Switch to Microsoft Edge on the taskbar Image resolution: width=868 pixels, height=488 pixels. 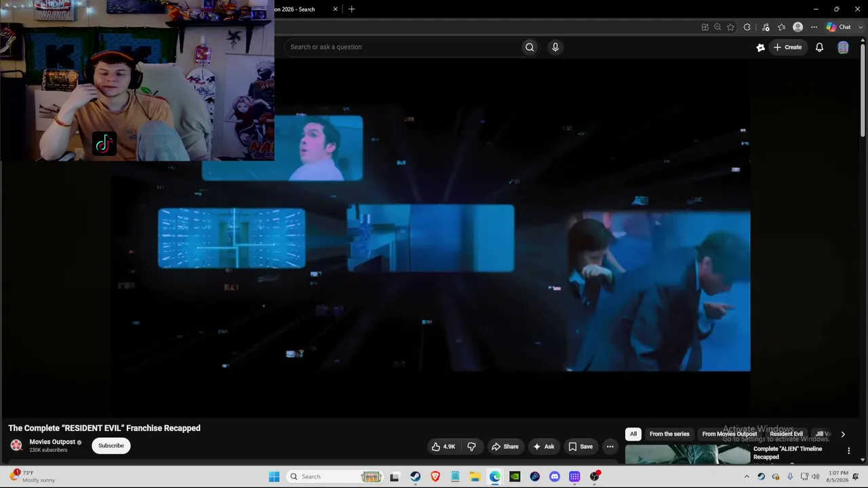[x=495, y=476]
